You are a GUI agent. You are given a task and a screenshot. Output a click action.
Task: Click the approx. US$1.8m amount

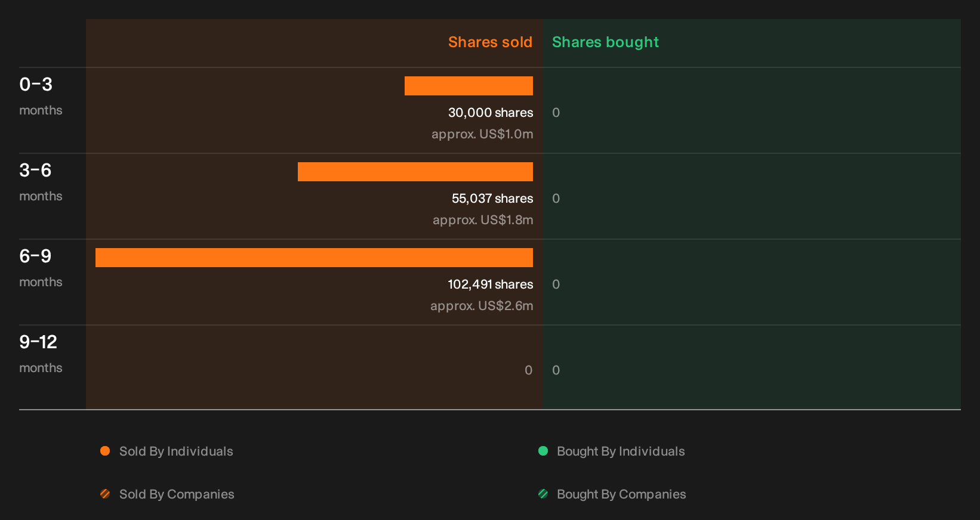[483, 220]
